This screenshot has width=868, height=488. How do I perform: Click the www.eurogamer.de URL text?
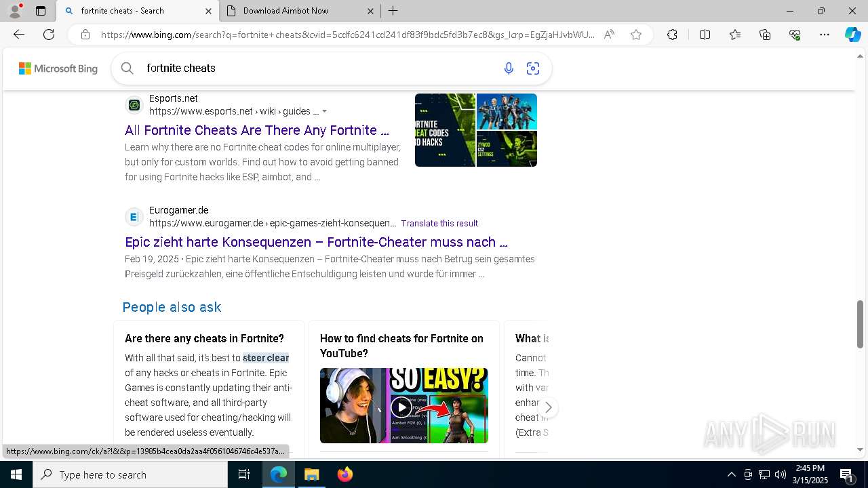click(273, 223)
